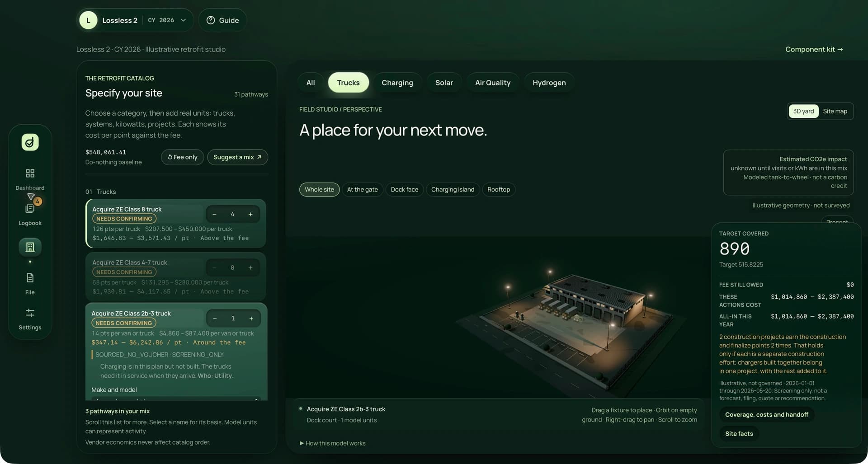Open the Component kit link
Screen dimensions: 868x464
coord(814,49)
